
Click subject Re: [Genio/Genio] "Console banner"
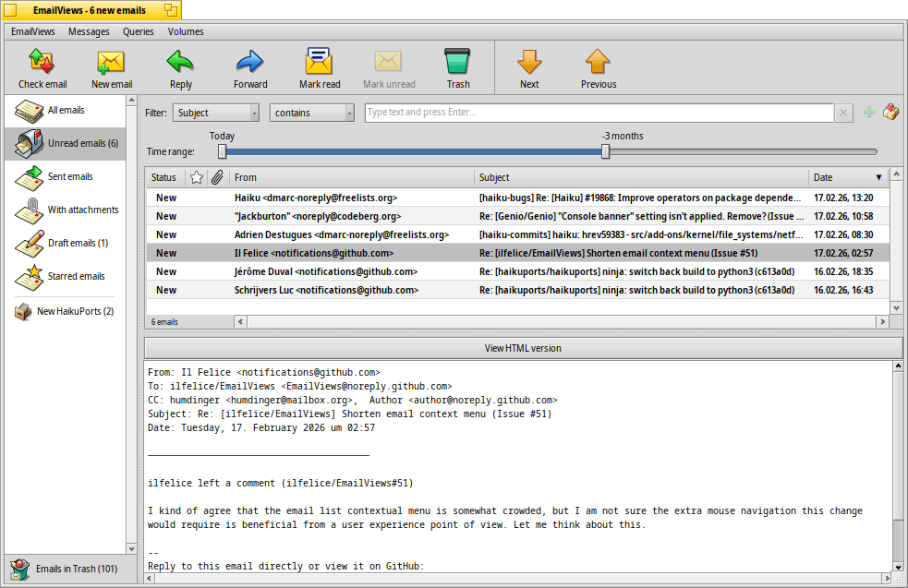tap(641, 216)
